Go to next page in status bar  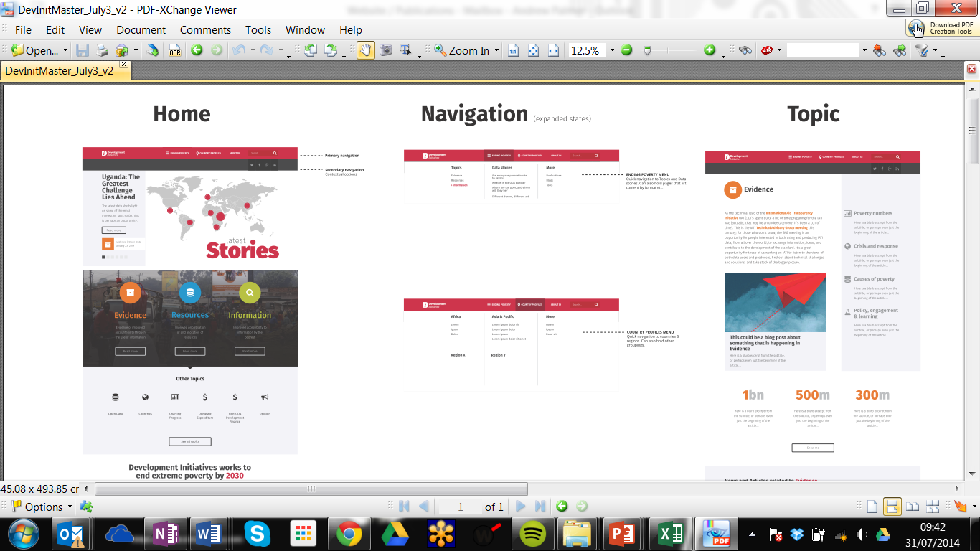click(x=521, y=507)
